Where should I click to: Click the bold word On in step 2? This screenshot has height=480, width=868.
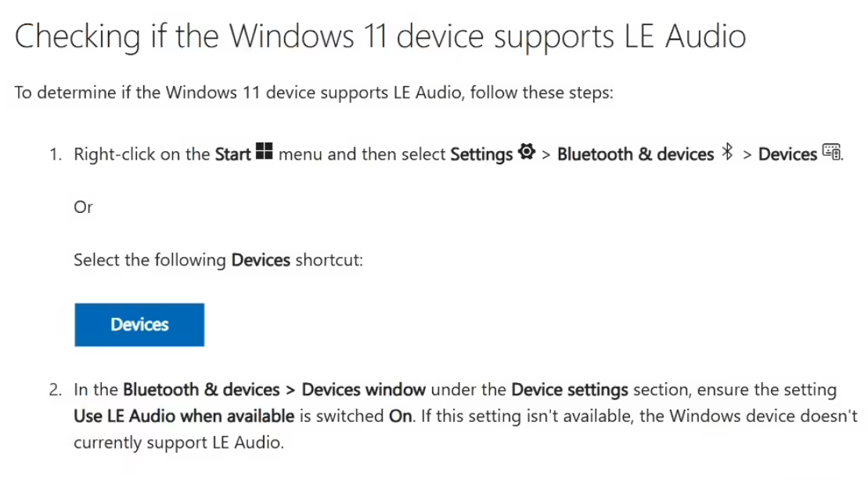[400, 417]
